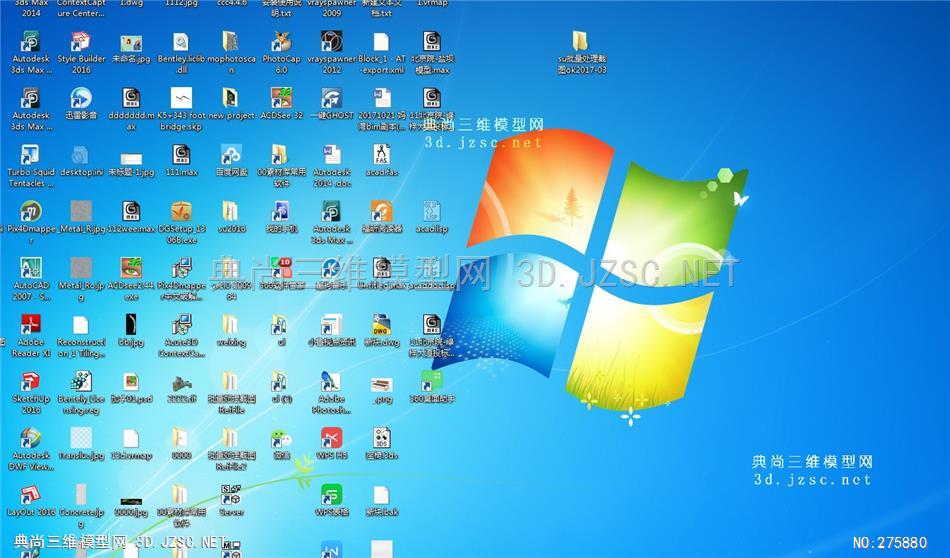The height and width of the screenshot is (558, 950).
Task: Run the Acute3D ContextCapture installer icon
Action: (x=181, y=325)
